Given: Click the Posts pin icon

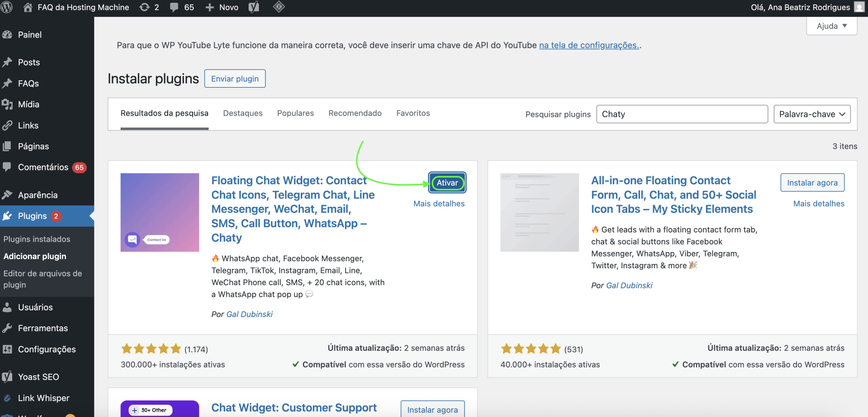Looking at the screenshot, I should click(7, 62).
